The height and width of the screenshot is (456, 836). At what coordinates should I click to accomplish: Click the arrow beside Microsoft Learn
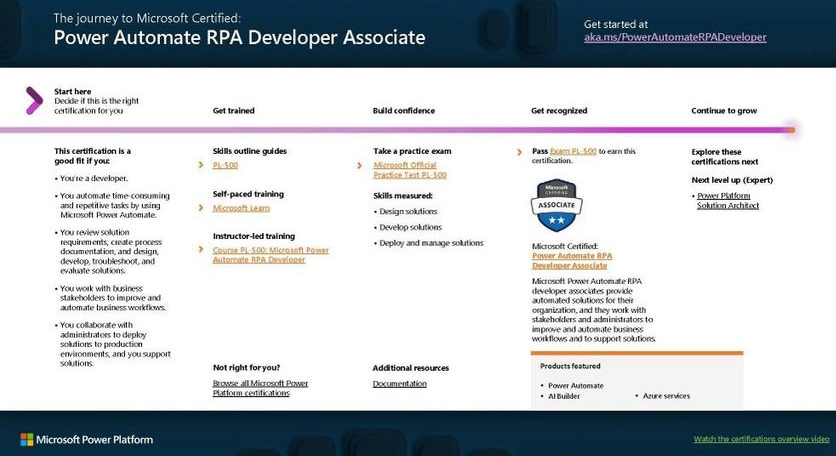[201, 207]
